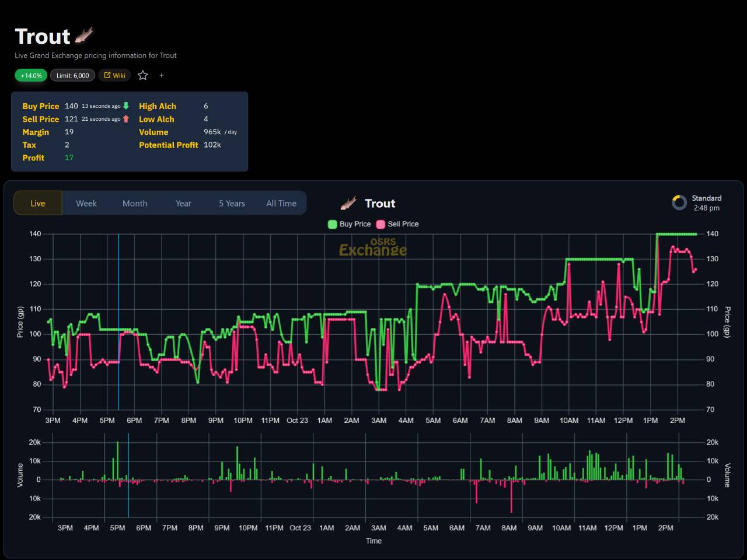Viewport: 747px width, 560px height.
Task: Switch to the Week timeframe tab
Action: [86, 203]
